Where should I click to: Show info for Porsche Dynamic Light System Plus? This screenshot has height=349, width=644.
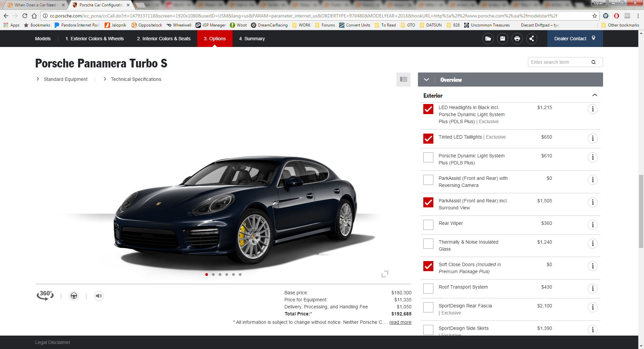coord(593,157)
